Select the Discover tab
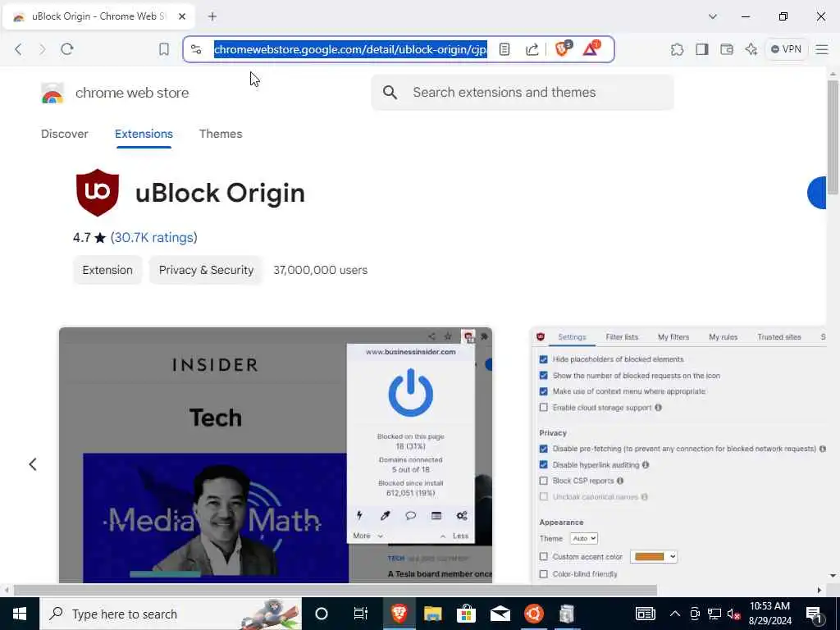The image size is (840, 630). (x=64, y=134)
